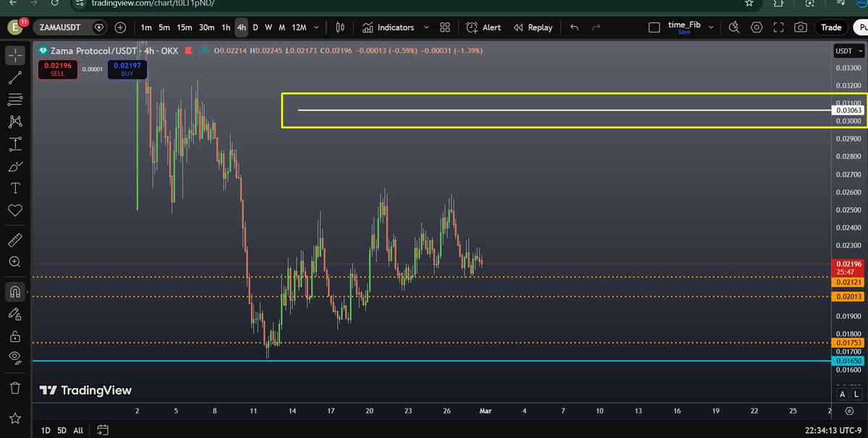The height and width of the screenshot is (438, 868).
Task: Open the favorites star toolbar
Action: click(14, 418)
